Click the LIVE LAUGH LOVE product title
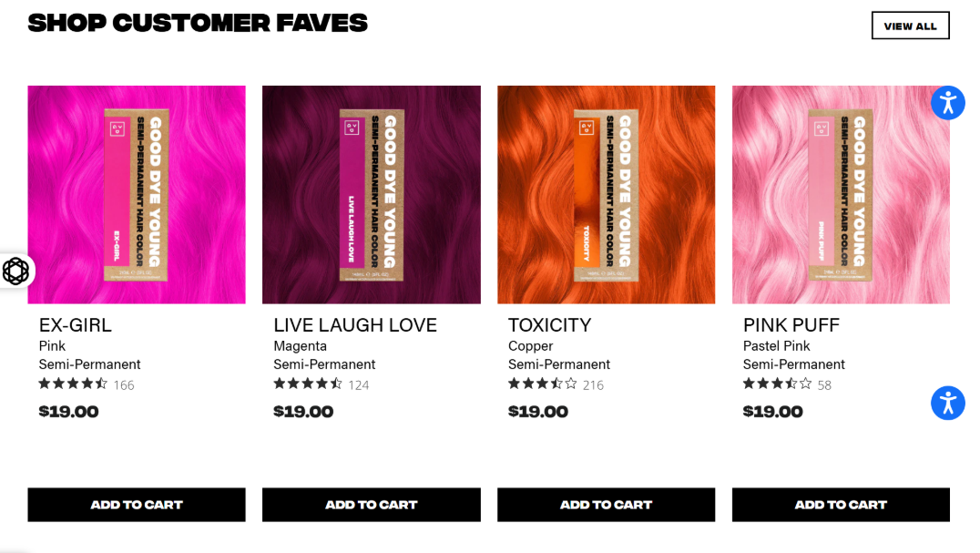 [x=355, y=325]
